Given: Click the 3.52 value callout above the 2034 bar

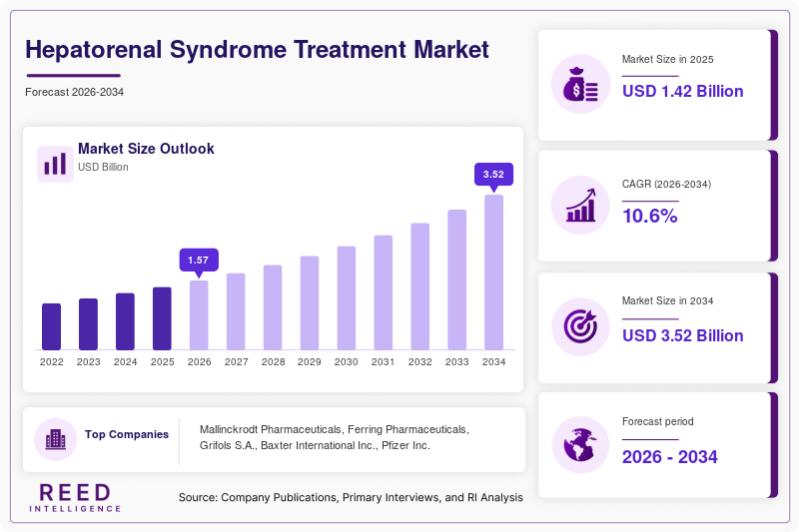Looking at the screenshot, I should coord(493,174).
